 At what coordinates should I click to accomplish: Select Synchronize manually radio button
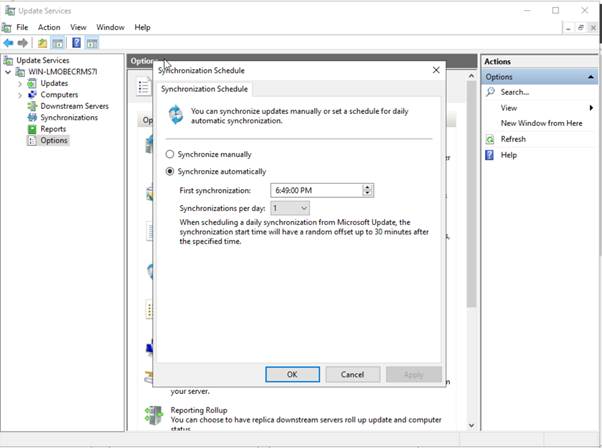170,154
